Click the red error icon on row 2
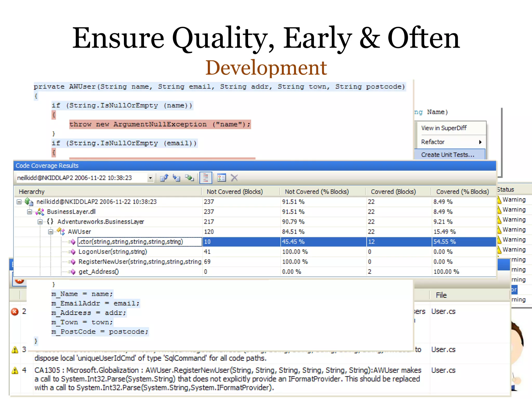Viewport: 532px width, 399px height. point(15,311)
